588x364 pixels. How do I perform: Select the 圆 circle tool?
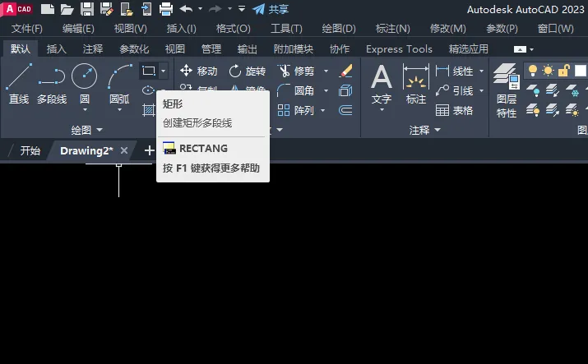coord(85,84)
